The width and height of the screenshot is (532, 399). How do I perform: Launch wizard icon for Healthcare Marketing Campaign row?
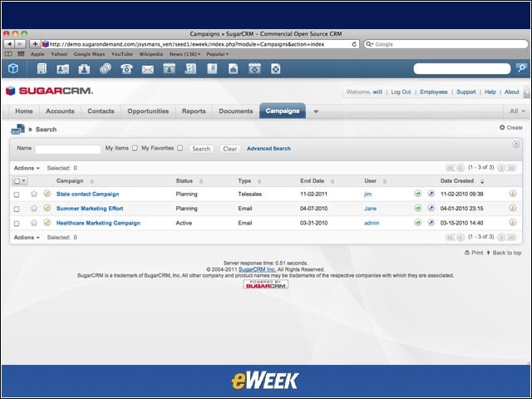[431, 223]
